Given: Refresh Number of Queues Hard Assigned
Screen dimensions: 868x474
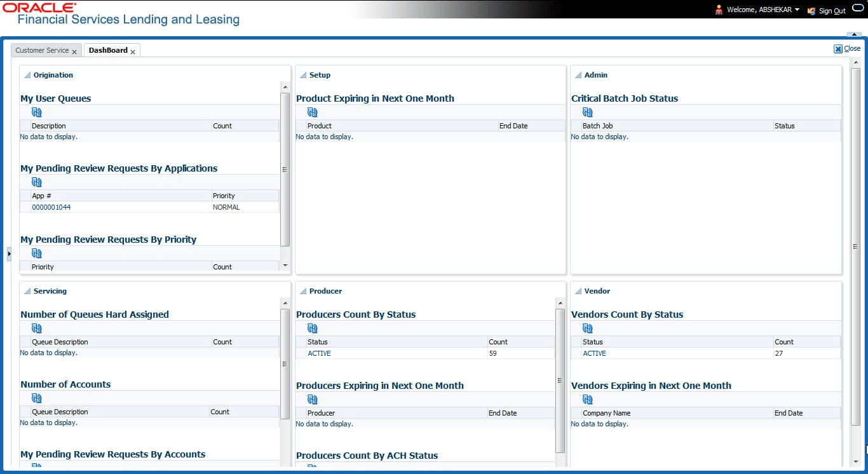Looking at the screenshot, I should [37, 328].
